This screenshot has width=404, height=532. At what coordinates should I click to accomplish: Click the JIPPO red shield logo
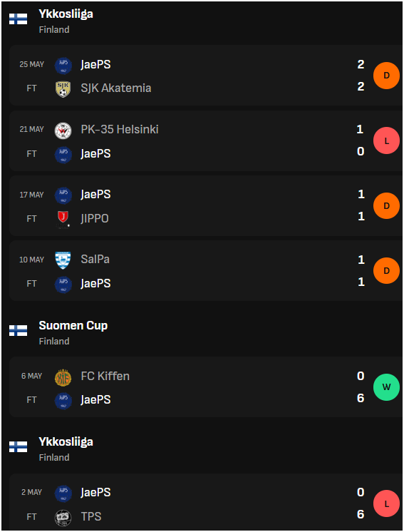click(63, 219)
